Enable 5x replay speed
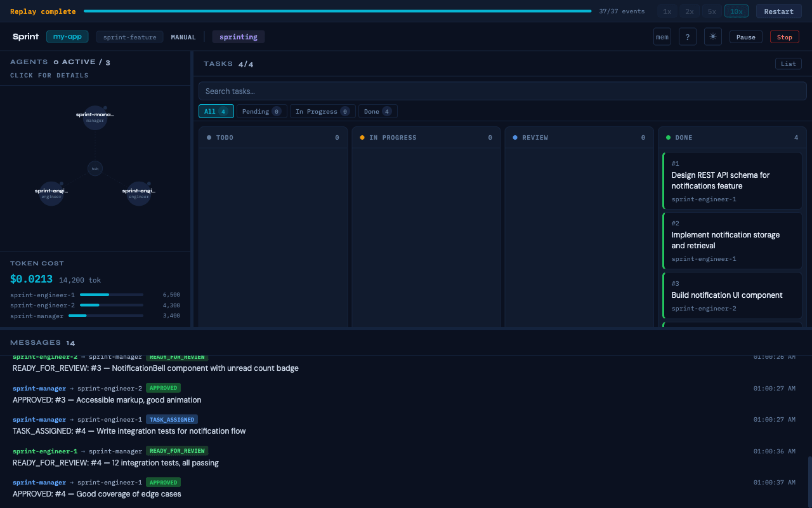The width and height of the screenshot is (812, 508). coord(711,11)
